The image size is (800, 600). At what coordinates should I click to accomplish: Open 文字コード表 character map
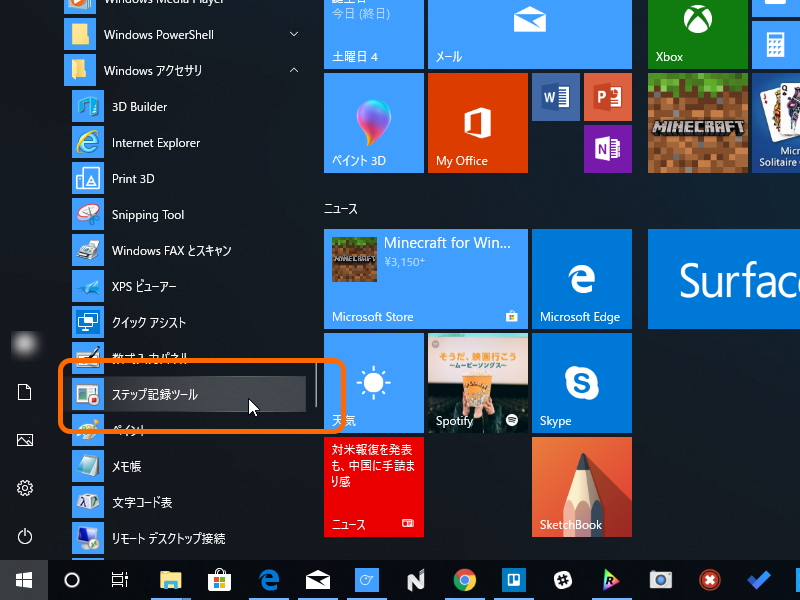pyautogui.click(x=143, y=502)
